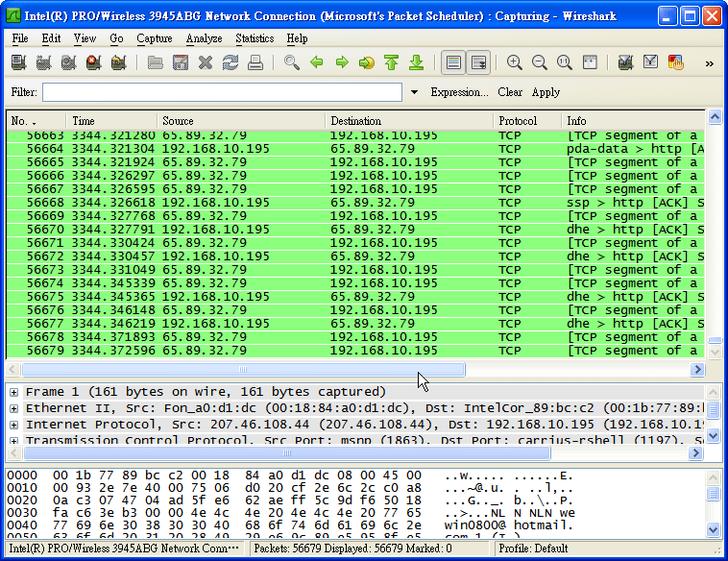This screenshot has width=728, height=561.
Task: Open the Go menu
Action: 116,38
